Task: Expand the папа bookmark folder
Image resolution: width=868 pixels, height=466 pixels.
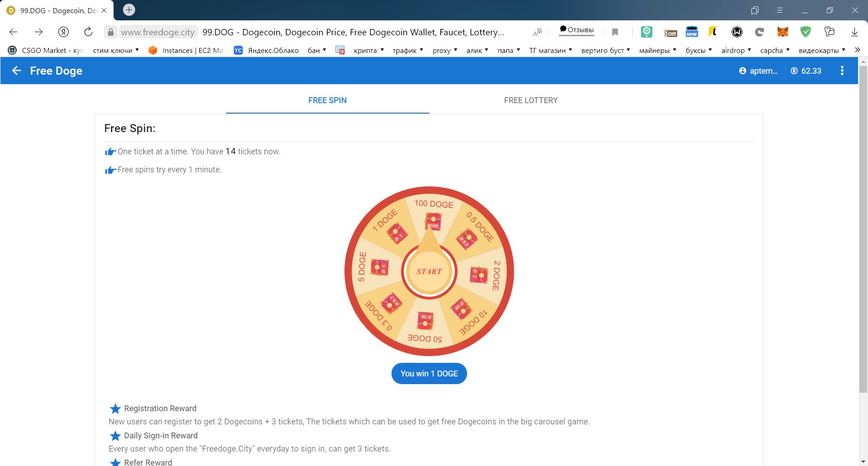Action: pyautogui.click(x=509, y=50)
